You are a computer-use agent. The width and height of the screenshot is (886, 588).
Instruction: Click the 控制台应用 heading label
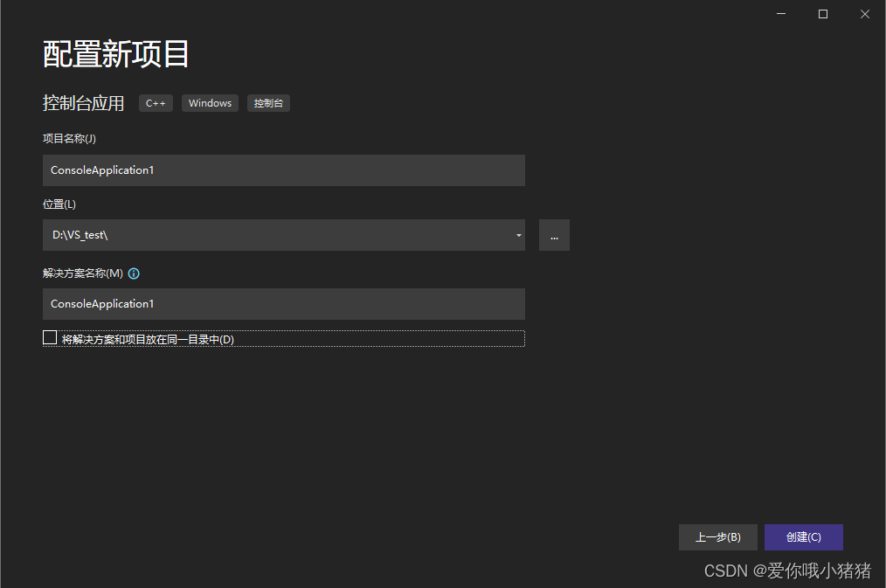[x=83, y=102]
